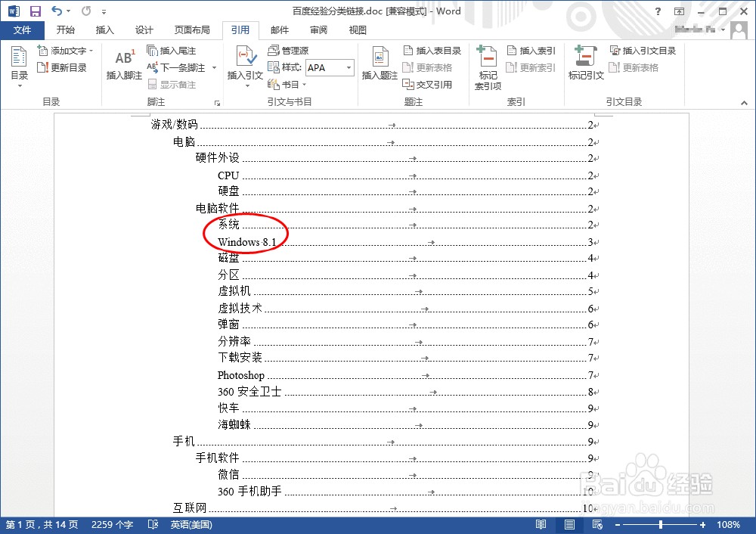This screenshot has width=756, height=534.
Task: Collapse the ribbon with the chevron
Action: click(744, 102)
